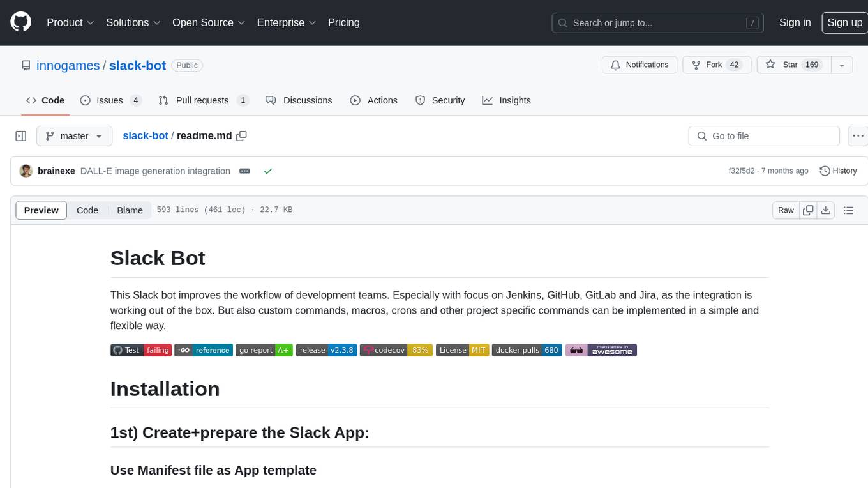Click the Notifications bell button
The image size is (868, 488).
coord(640,65)
